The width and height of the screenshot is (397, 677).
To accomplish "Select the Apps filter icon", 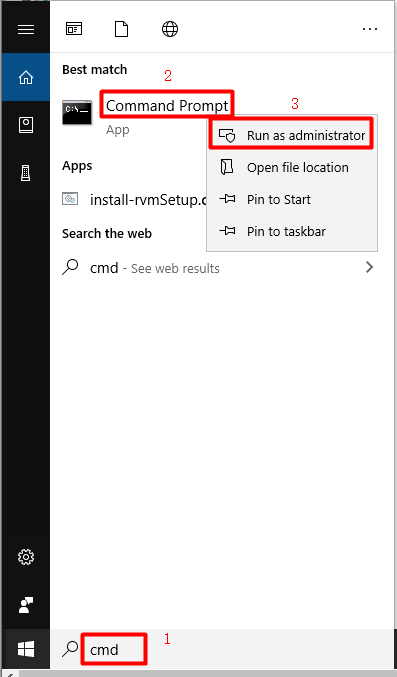I will coord(74,29).
